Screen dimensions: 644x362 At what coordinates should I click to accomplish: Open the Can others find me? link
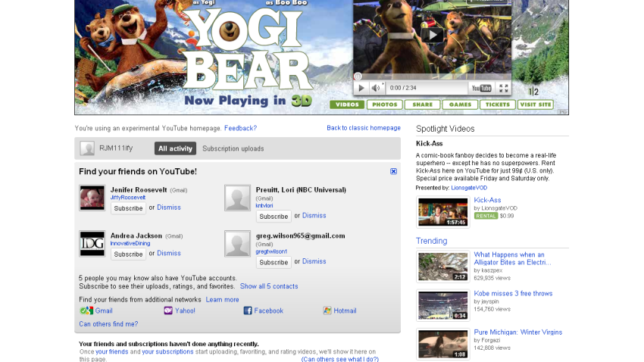pos(108,324)
